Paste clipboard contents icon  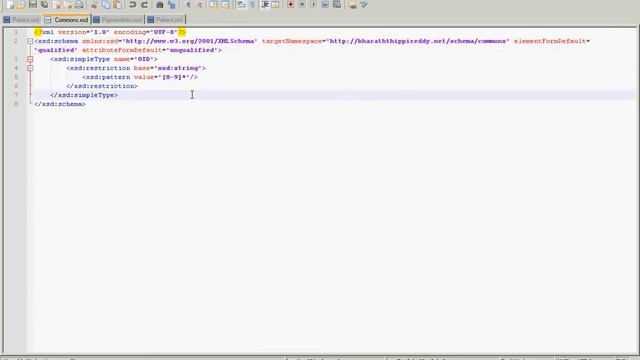[118, 5]
